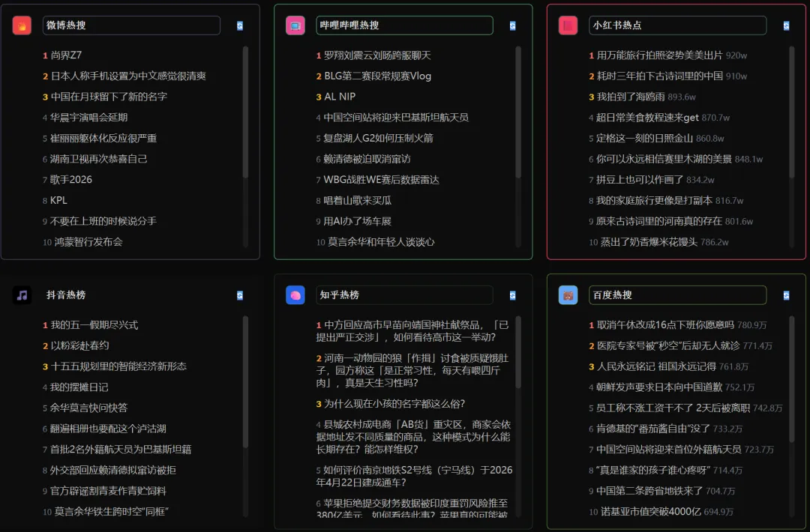
Task: Click the Zhihu pink bubble icon
Action: pos(295,295)
